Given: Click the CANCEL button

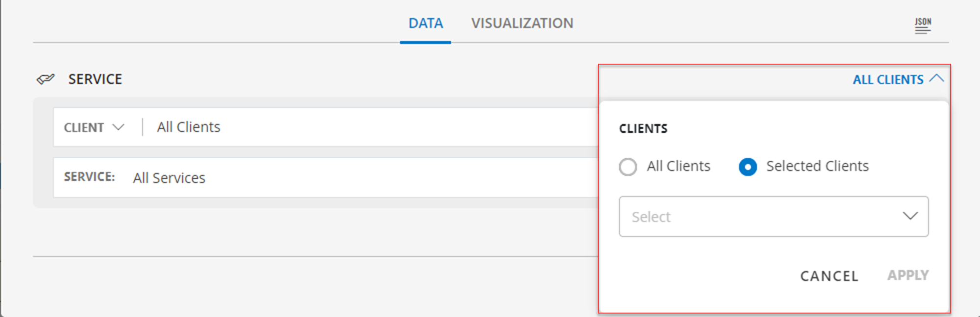Looking at the screenshot, I should coord(829,276).
